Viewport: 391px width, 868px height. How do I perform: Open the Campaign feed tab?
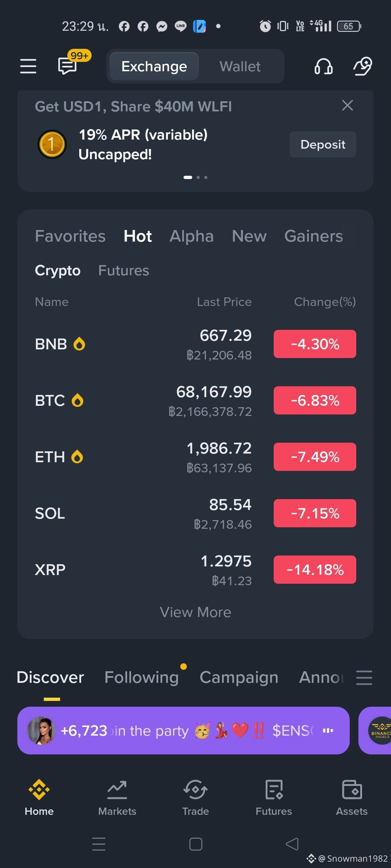239,677
